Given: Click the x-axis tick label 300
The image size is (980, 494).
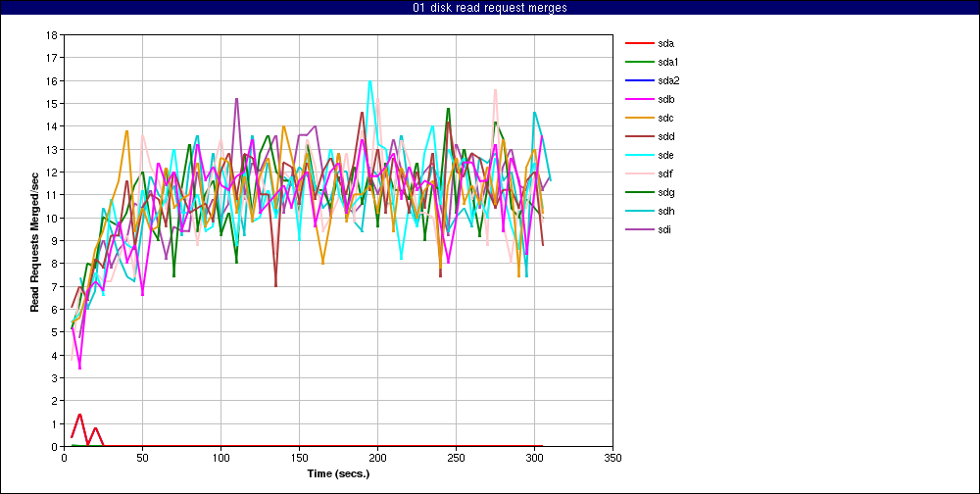Looking at the screenshot, I should tap(534, 459).
